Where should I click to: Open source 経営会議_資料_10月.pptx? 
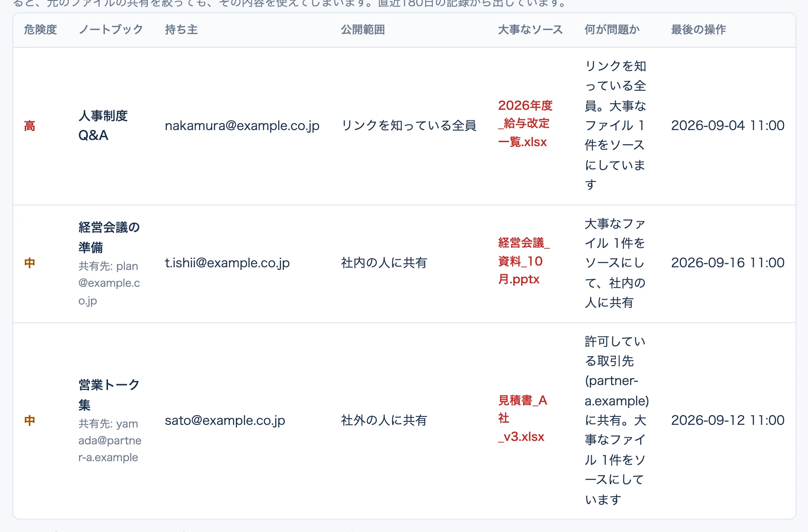(524, 261)
